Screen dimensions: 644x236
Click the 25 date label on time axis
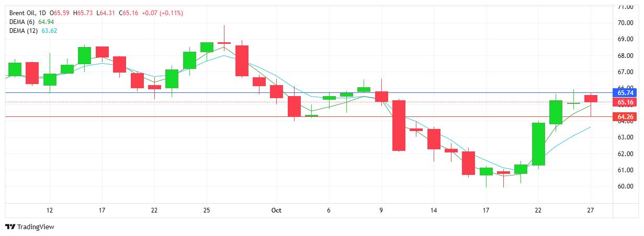coord(207,210)
